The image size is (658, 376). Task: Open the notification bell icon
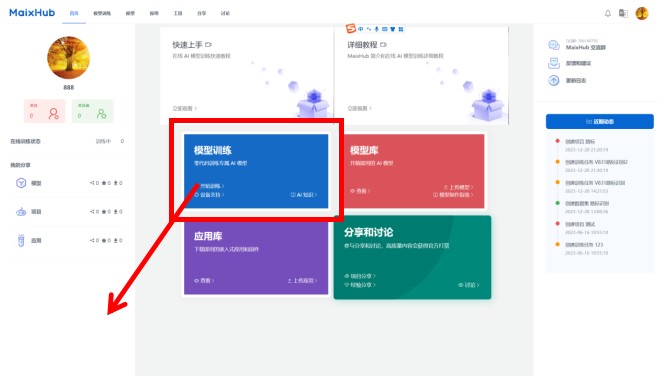608,13
